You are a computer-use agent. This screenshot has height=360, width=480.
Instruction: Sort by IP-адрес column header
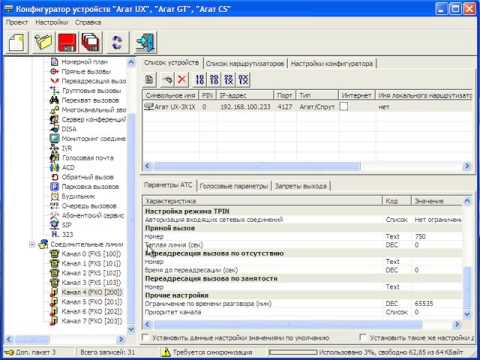[245, 95]
